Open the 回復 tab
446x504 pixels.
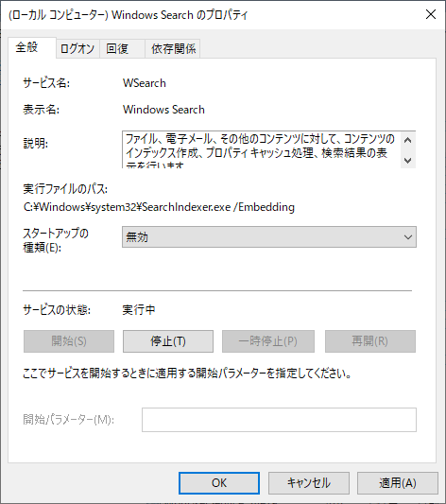pos(122,48)
